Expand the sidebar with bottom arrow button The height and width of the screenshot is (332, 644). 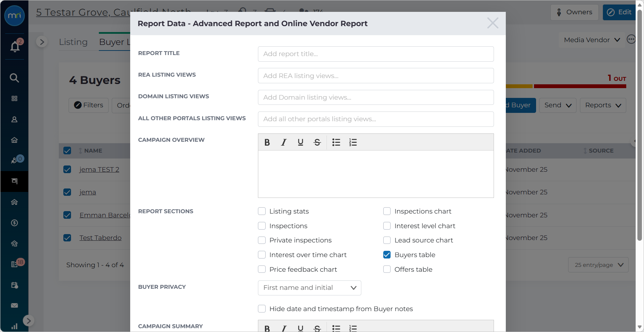tap(29, 321)
